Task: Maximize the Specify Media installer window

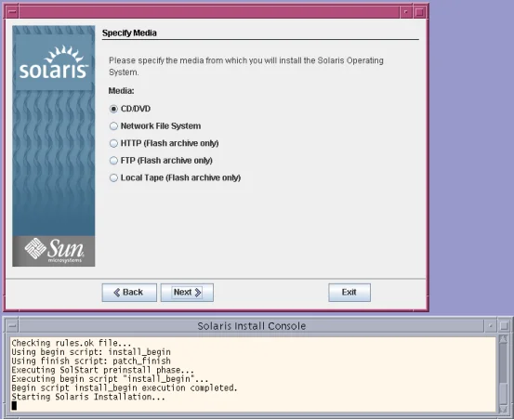Action: coord(419,12)
